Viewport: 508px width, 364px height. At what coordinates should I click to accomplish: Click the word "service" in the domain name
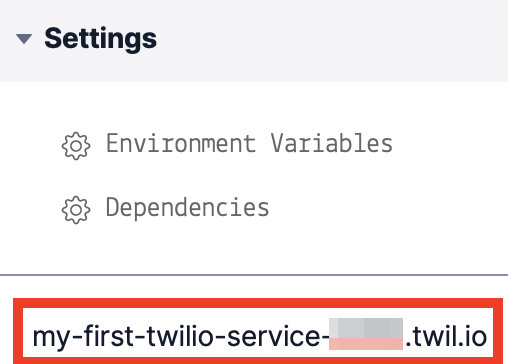click(273, 337)
